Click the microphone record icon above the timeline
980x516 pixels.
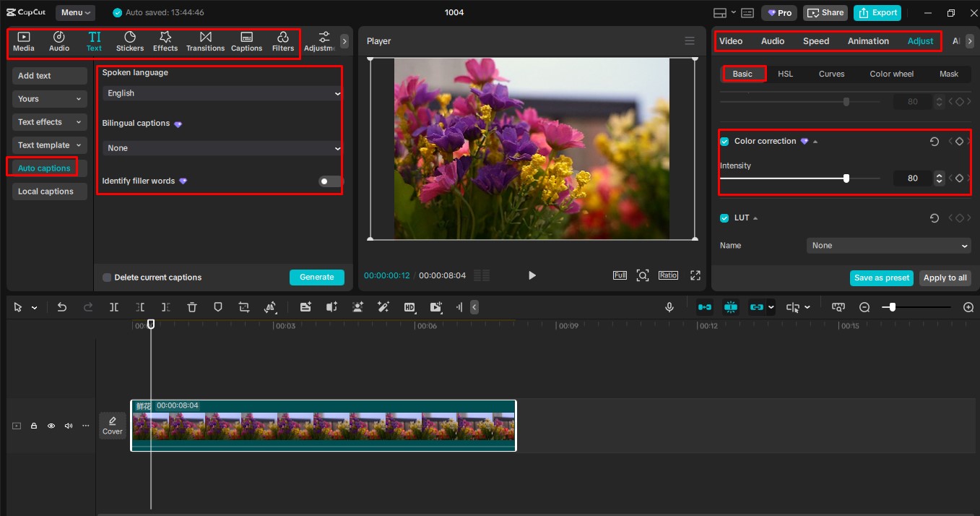click(669, 306)
